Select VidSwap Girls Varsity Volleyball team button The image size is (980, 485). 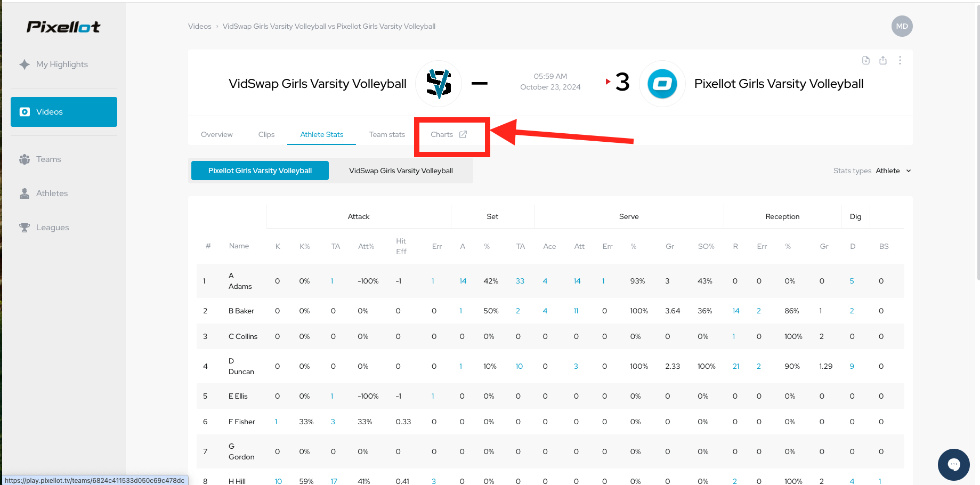401,171
